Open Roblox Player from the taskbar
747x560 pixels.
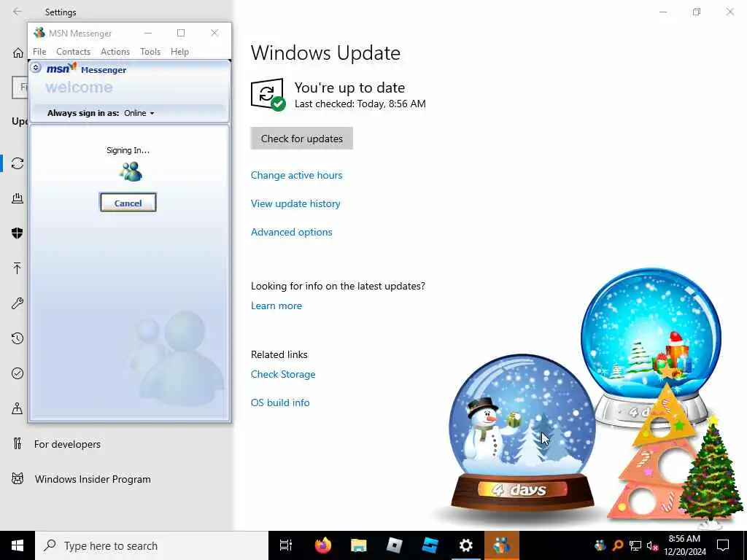[x=395, y=545]
